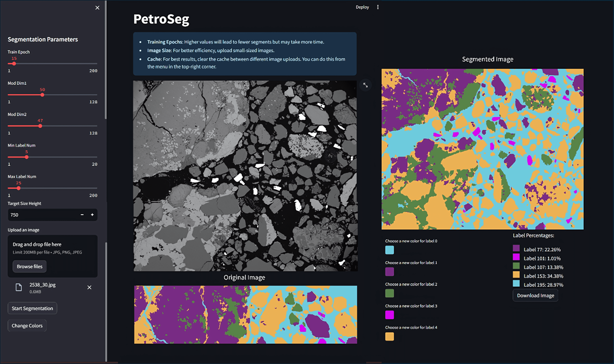
Task: Click the file icon beside 2538_30.jpg
Action: 19,287
